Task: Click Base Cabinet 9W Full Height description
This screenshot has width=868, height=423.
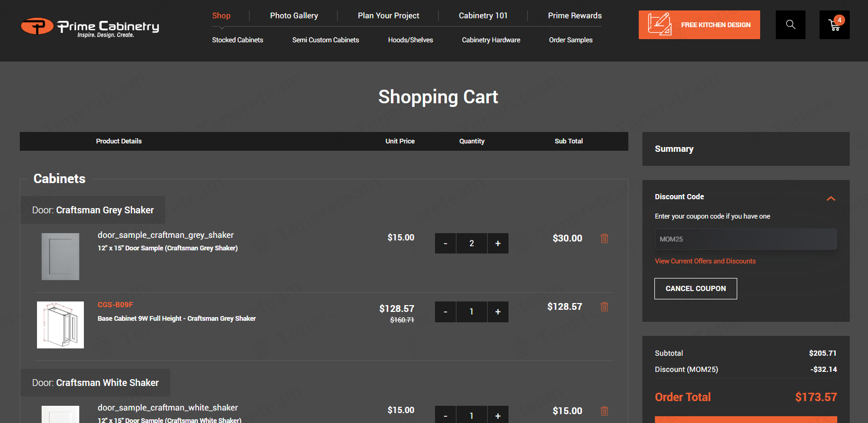Action: (x=177, y=319)
